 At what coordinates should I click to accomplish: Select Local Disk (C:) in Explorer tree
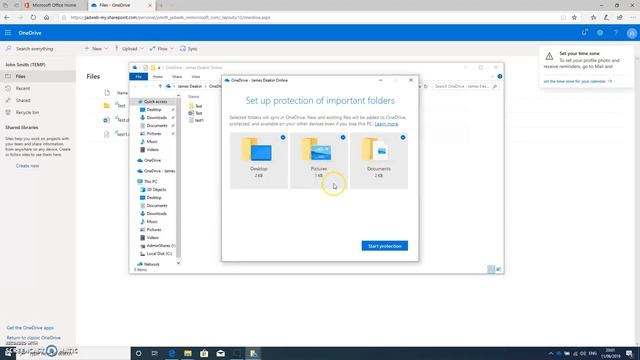click(158, 253)
